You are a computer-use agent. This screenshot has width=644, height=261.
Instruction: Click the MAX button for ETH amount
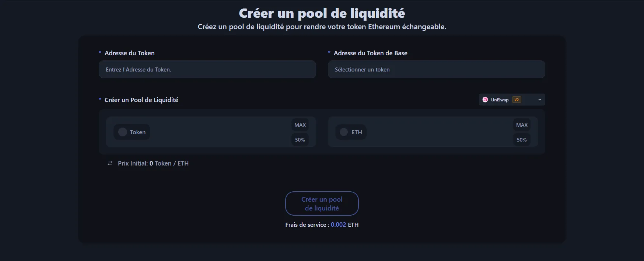coord(522,125)
